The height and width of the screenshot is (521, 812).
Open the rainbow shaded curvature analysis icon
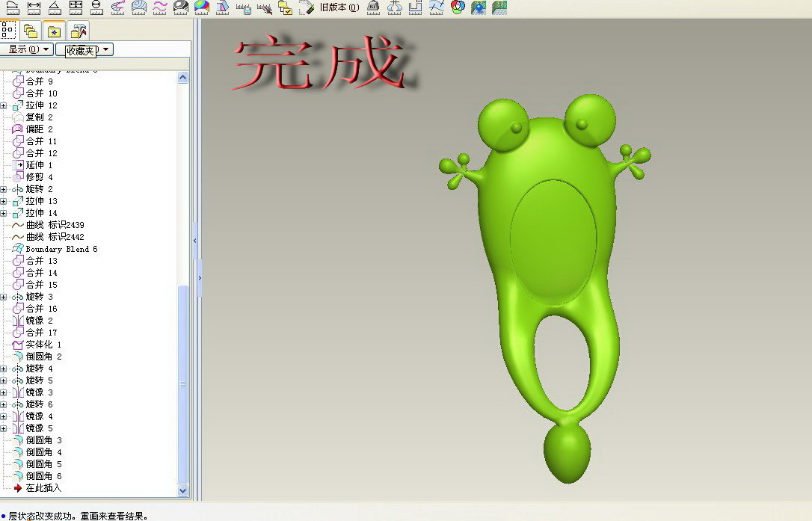click(201, 7)
